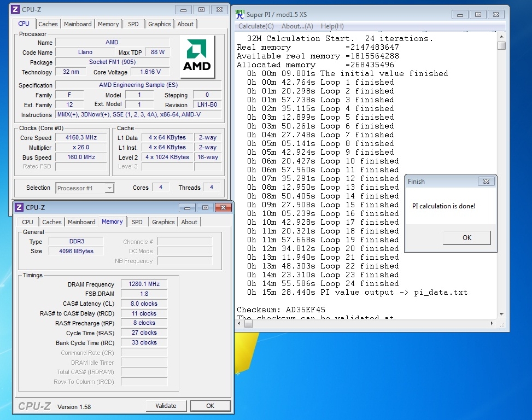The width and height of the screenshot is (532, 420).
Task: Click the CAS# Latency value 8.0 clocks
Action: pos(144,304)
